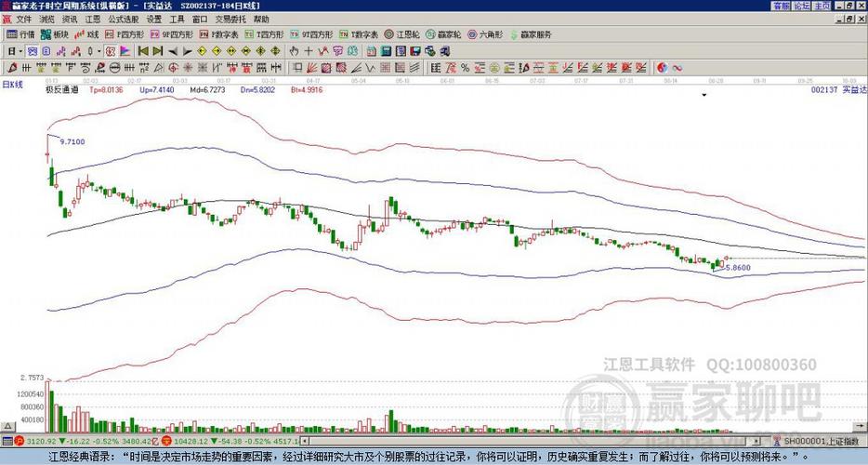Select the yin-yang taiji tool icon

point(662,68)
